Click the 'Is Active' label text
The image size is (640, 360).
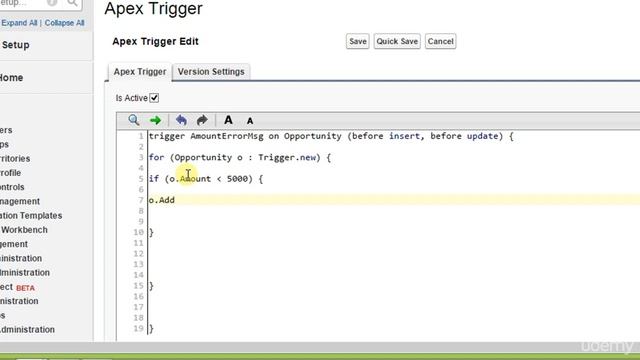(131, 98)
